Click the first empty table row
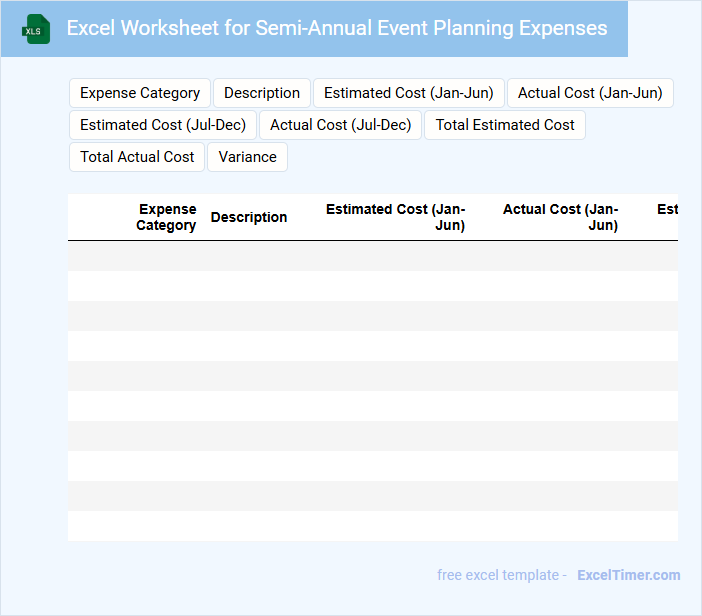This screenshot has height=616, width=702. click(372, 256)
